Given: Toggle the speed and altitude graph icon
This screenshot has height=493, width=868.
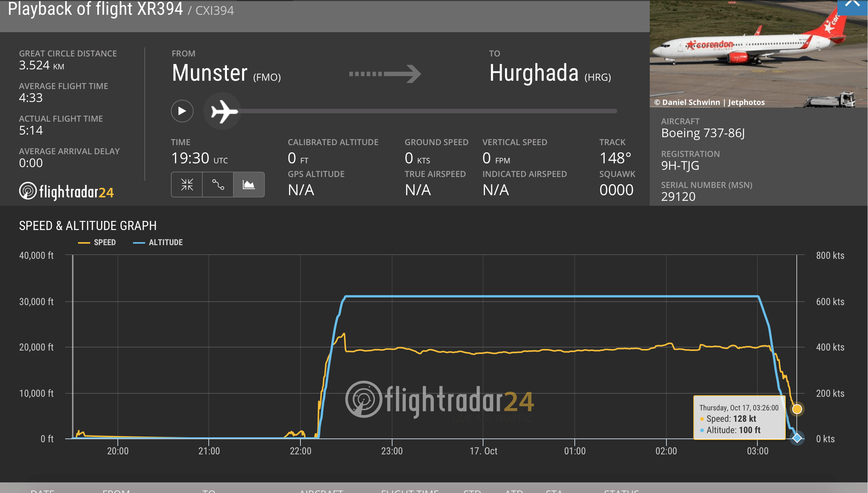Looking at the screenshot, I should 249,185.
